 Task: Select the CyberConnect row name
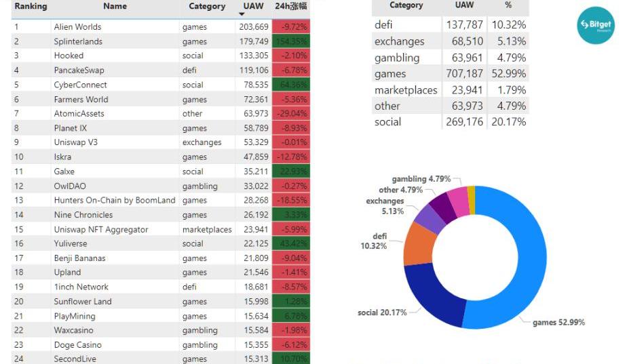[x=80, y=85]
